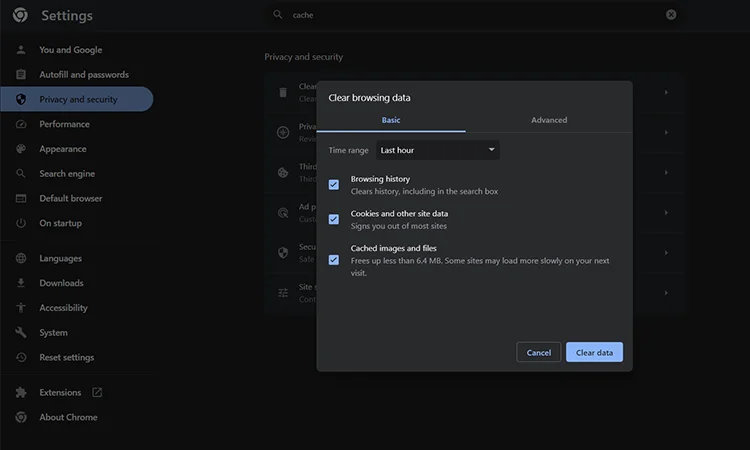Click the Appearance palette icon
Image resolution: width=750 pixels, height=450 pixels.
[21, 149]
